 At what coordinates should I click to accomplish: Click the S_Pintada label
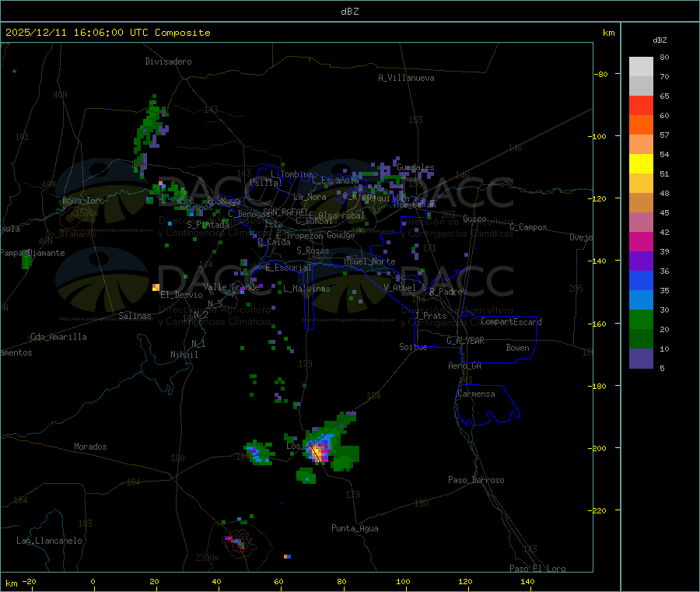[208, 225]
